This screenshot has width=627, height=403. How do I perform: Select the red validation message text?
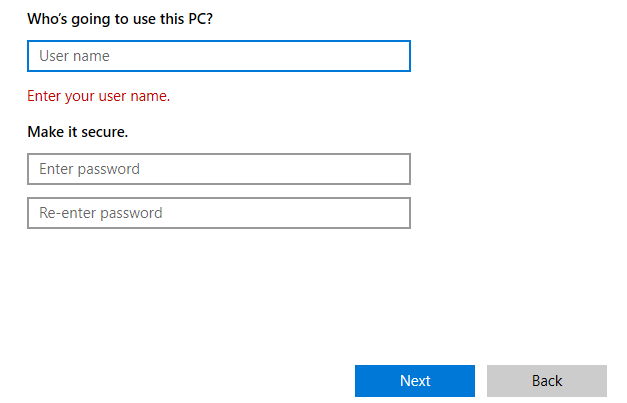pyautogui.click(x=99, y=97)
